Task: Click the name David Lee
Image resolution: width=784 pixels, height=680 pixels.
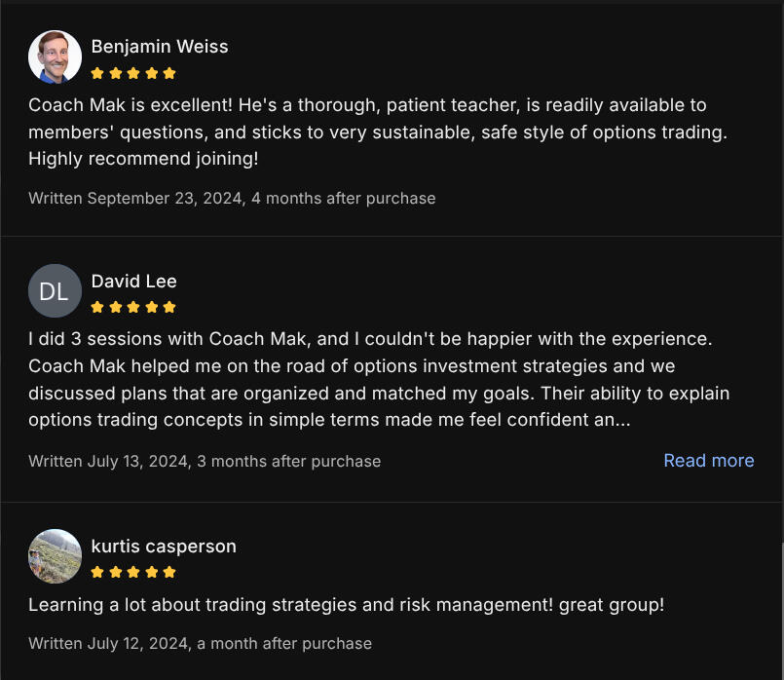Action: pyautogui.click(x=133, y=281)
